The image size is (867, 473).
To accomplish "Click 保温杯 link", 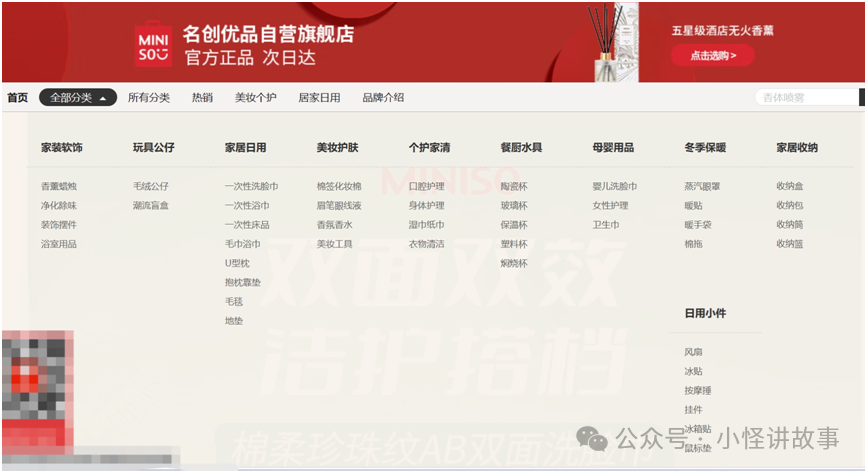I will point(514,225).
